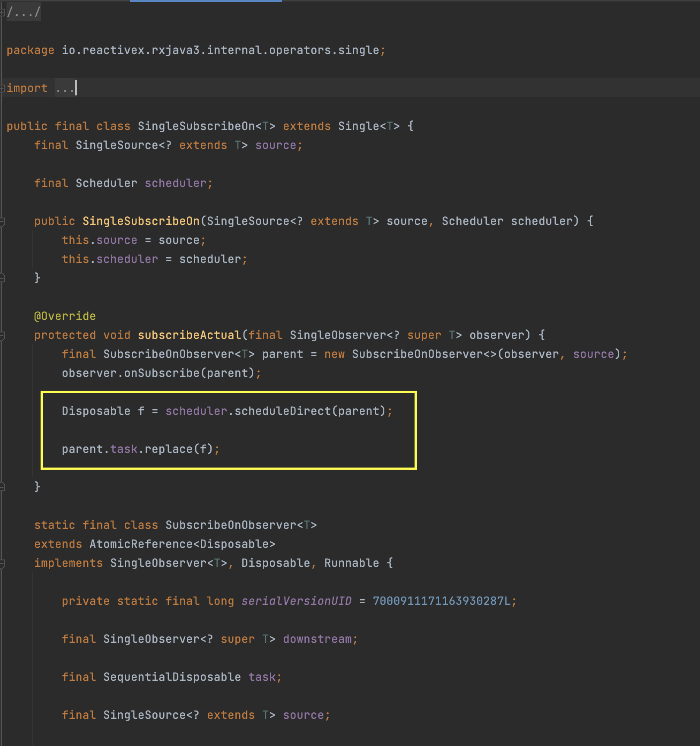Screen dimensions: 700x746
Task: Click 'Scheduler' type in the 'final Scheduler scheduler;' field
Action: 107,183
